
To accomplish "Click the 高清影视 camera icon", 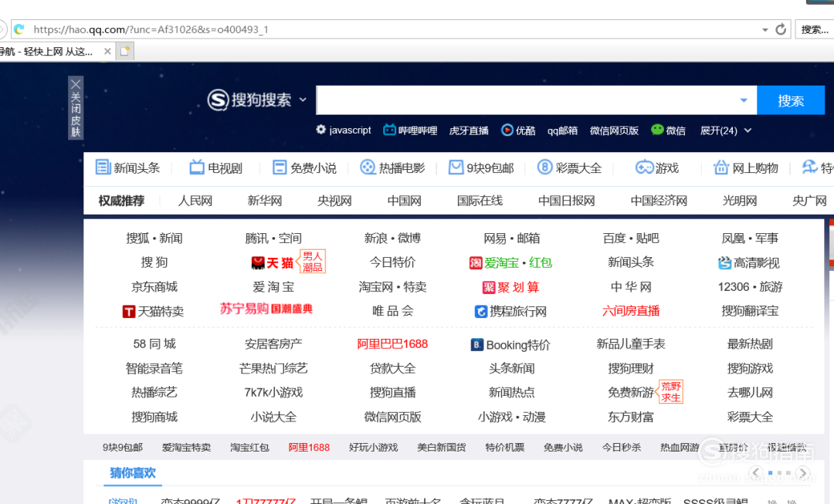I will [724, 262].
